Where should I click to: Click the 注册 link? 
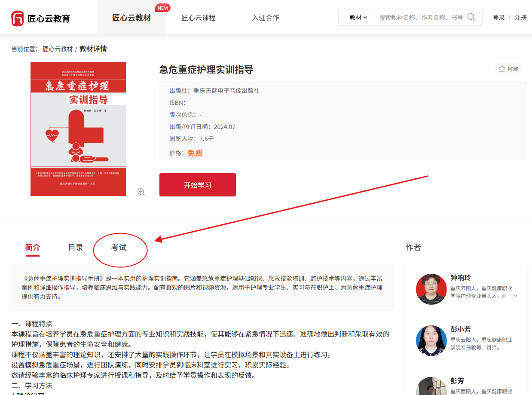pyautogui.click(x=521, y=18)
